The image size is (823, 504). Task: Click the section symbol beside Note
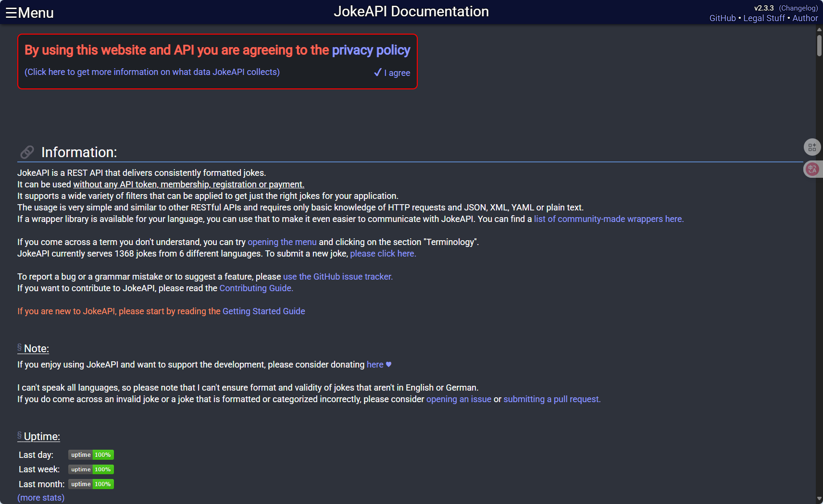20,347
